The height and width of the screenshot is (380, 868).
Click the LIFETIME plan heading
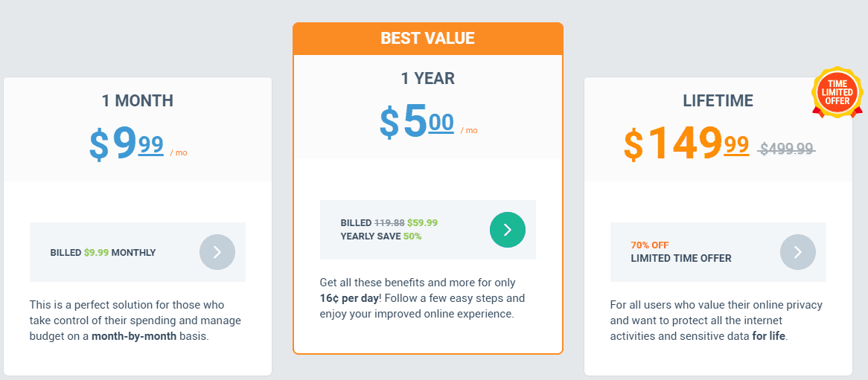[x=718, y=100]
